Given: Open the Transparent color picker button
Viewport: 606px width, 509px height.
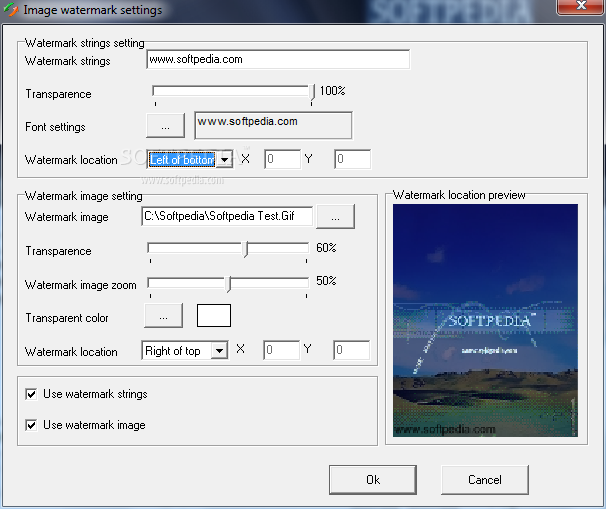Looking at the screenshot, I should 163,316.
